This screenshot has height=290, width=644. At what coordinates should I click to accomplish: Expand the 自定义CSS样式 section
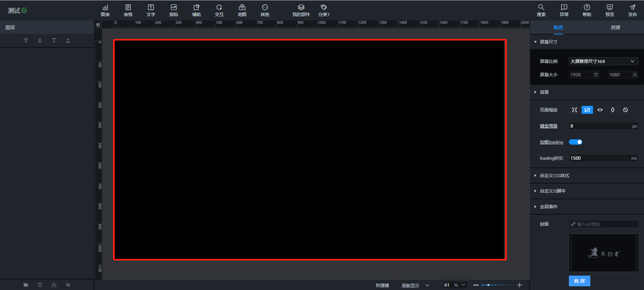pos(554,175)
